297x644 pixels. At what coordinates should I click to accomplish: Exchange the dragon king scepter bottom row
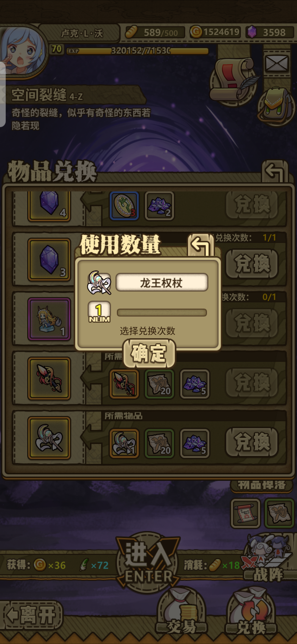252,442
